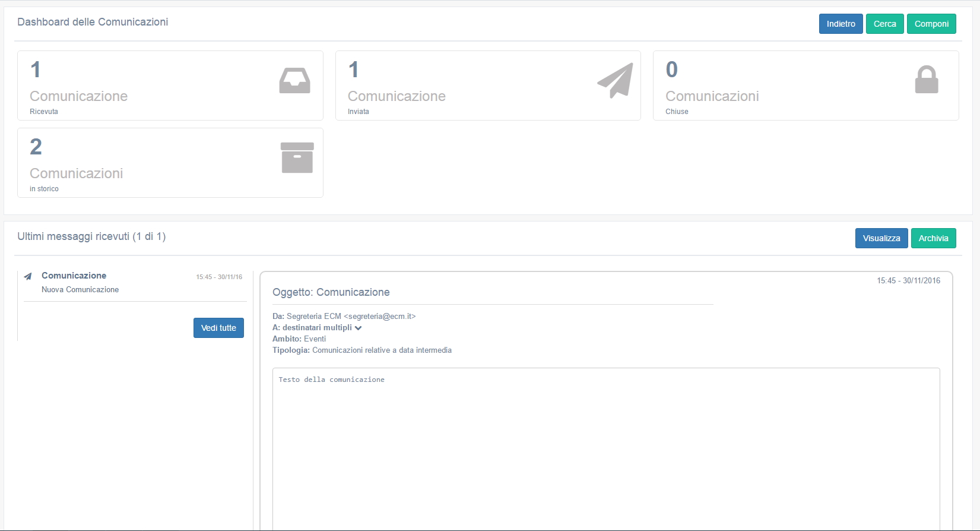The height and width of the screenshot is (531, 980).
Task: Click the inbox tray icon for received communications
Action: pos(294,81)
